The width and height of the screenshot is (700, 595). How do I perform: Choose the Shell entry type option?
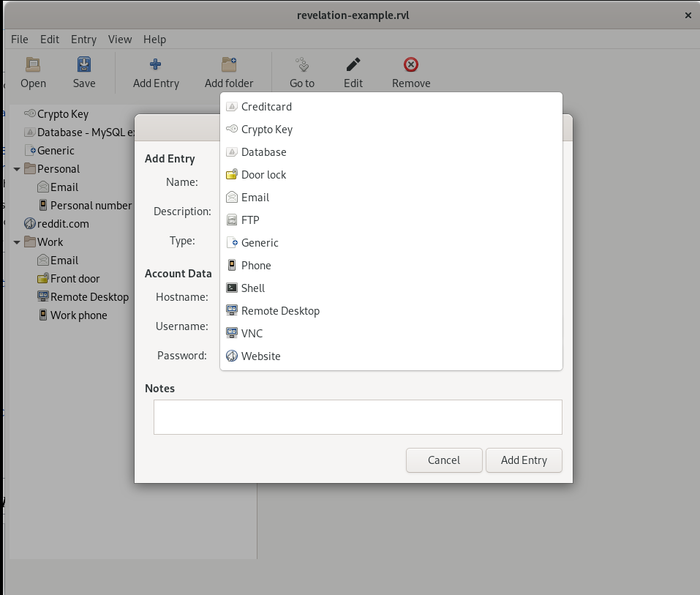252,288
